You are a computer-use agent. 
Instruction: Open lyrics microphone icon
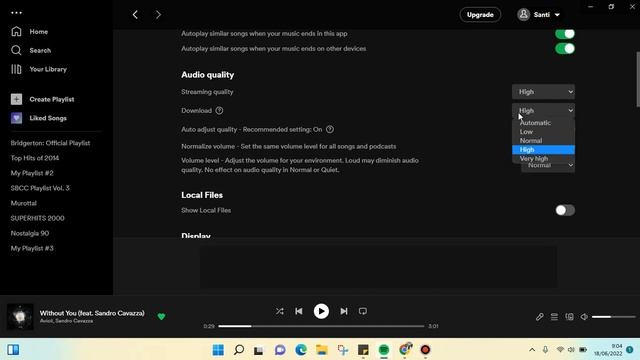tap(540, 317)
